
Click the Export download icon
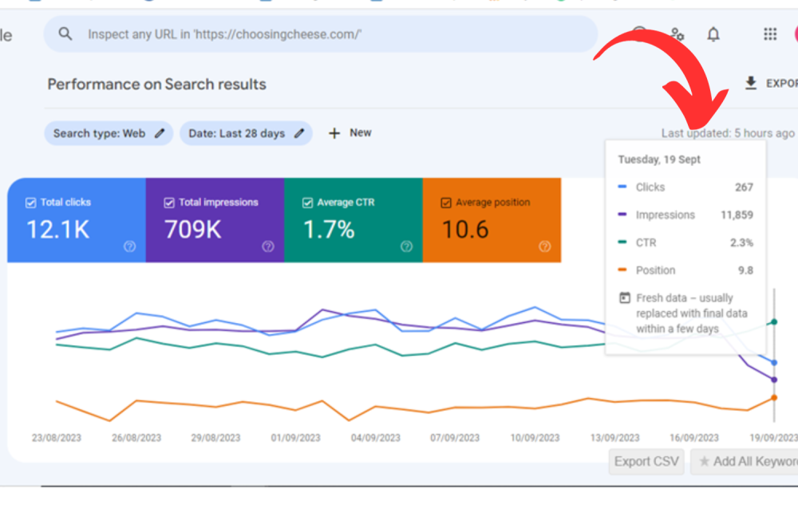point(751,83)
